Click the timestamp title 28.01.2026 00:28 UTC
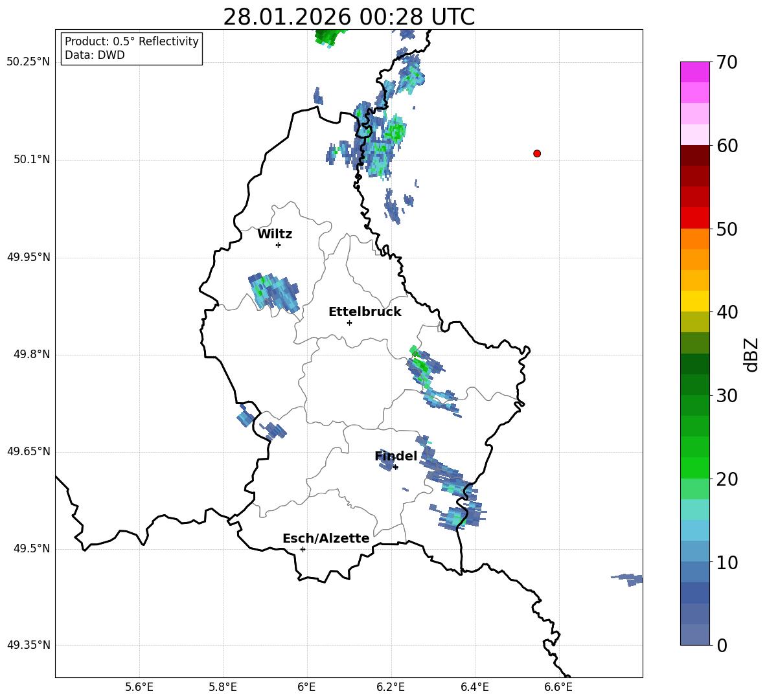This screenshot has width=767, height=700. tap(349, 17)
